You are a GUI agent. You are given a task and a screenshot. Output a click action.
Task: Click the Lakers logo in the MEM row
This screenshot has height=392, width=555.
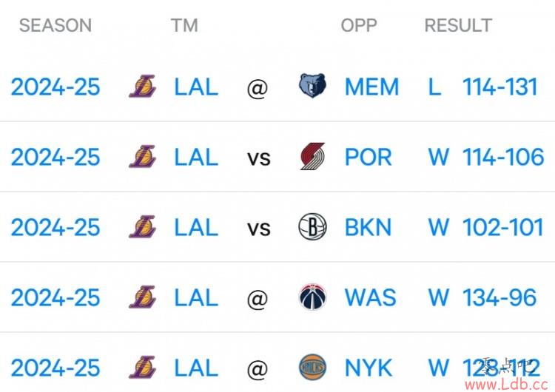point(142,86)
